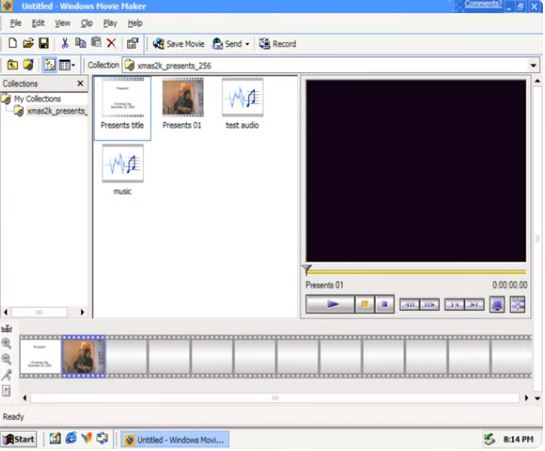Viewport: 545px width, 451px height.
Task: Select Presents 01 clip in the storyboard
Action: point(83,356)
